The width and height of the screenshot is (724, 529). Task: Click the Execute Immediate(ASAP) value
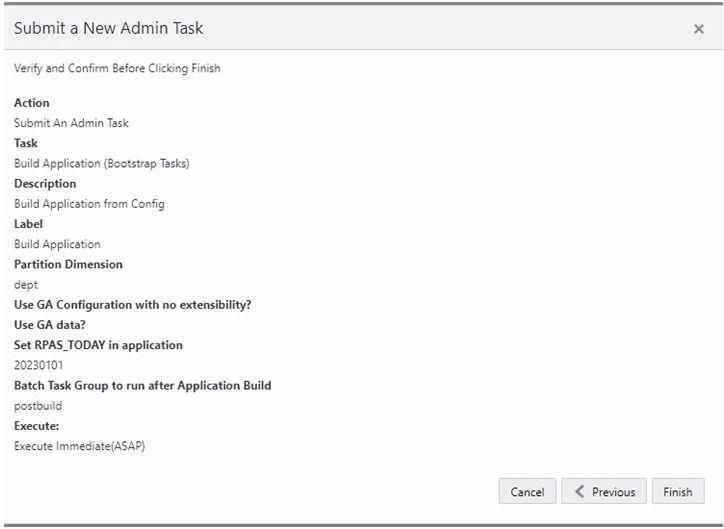(x=79, y=446)
